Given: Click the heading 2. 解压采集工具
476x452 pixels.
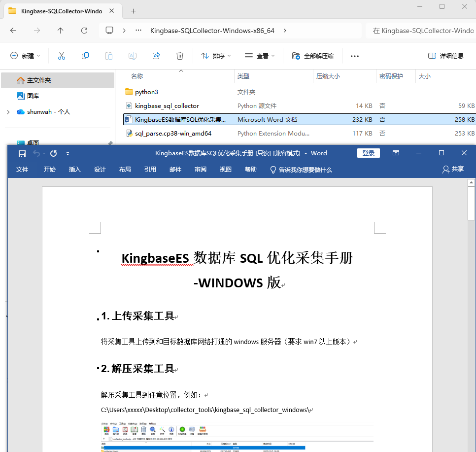Looking at the screenshot, I should tap(137, 369).
